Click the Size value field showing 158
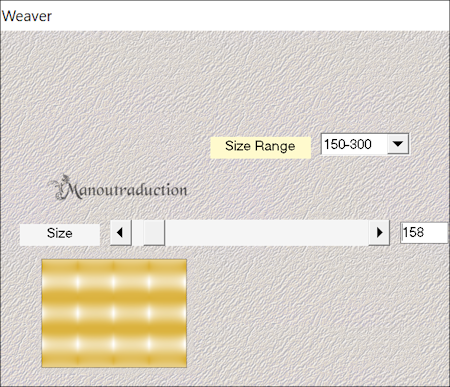Viewport: 450px width, 387px height. (424, 233)
